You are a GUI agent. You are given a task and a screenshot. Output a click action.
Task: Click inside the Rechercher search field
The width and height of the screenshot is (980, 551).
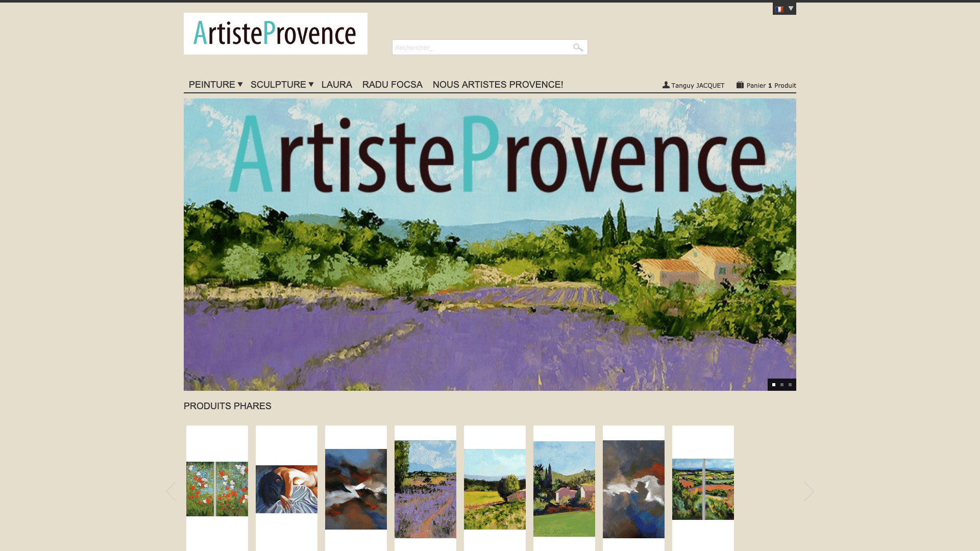click(x=480, y=47)
